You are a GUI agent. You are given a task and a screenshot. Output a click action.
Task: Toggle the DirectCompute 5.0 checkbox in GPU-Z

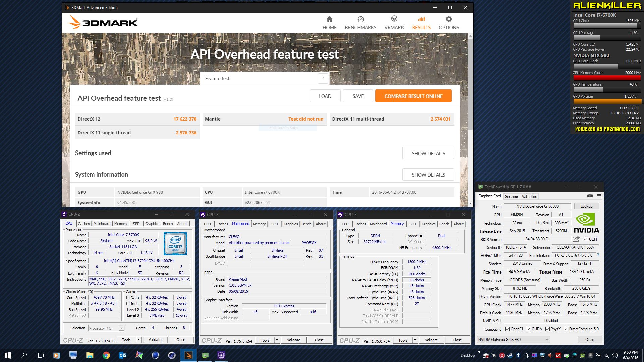[x=566, y=329]
